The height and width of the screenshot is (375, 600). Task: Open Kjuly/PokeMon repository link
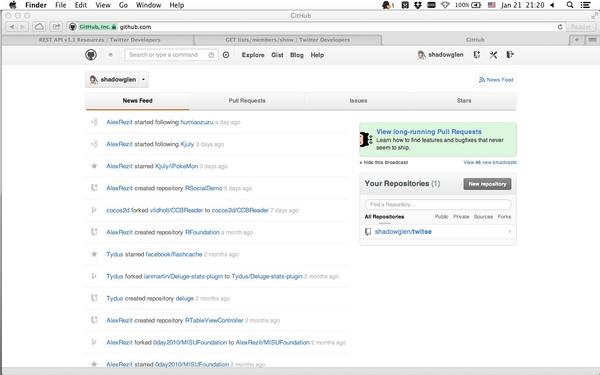176,166
